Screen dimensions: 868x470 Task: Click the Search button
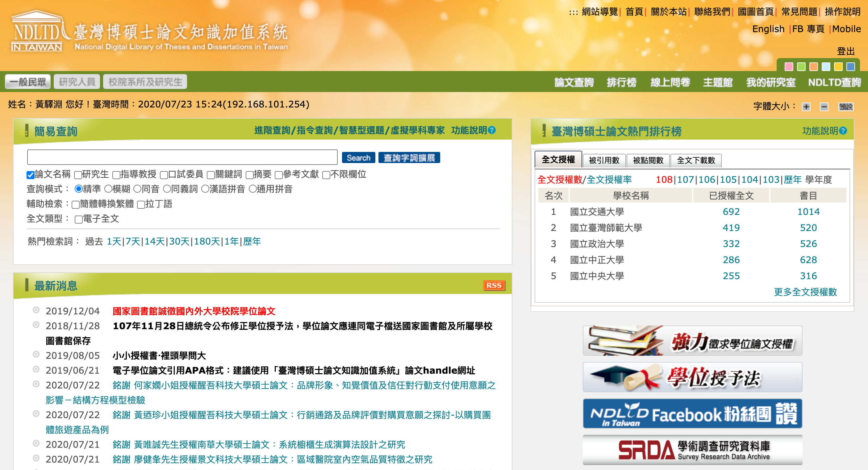[x=358, y=157]
